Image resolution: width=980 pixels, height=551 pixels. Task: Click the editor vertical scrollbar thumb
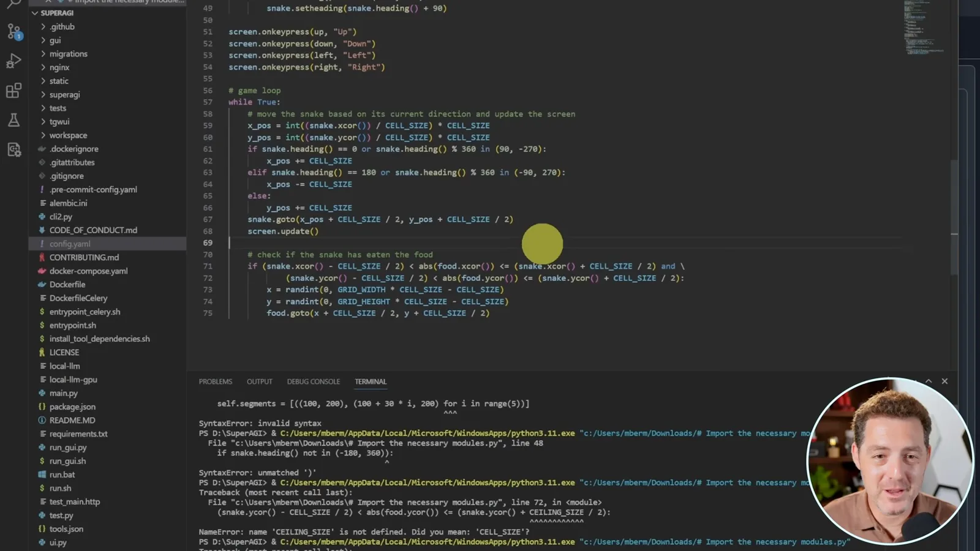coord(954,216)
